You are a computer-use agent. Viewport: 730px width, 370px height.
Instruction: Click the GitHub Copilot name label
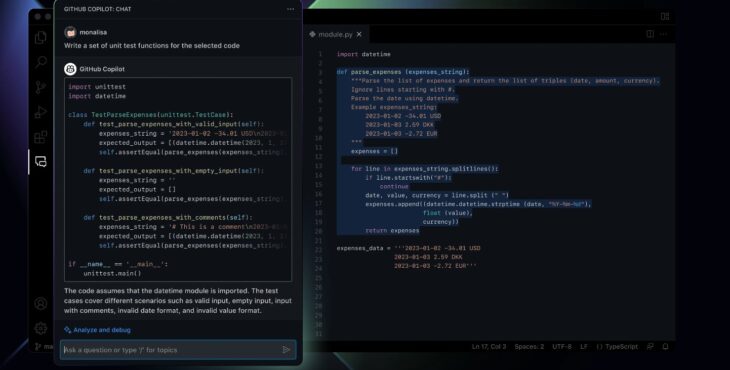tap(102, 69)
